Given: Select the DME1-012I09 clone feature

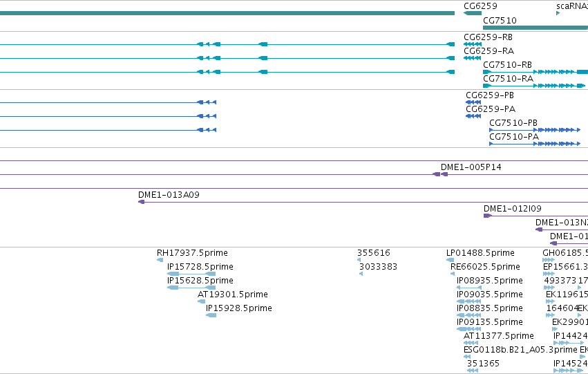Looking at the screenshot, I should pos(513,209).
